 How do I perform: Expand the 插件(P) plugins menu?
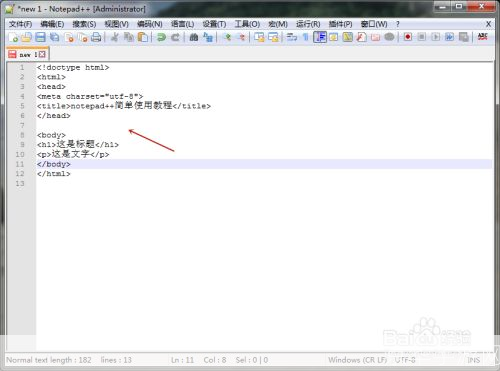pos(340,24)
